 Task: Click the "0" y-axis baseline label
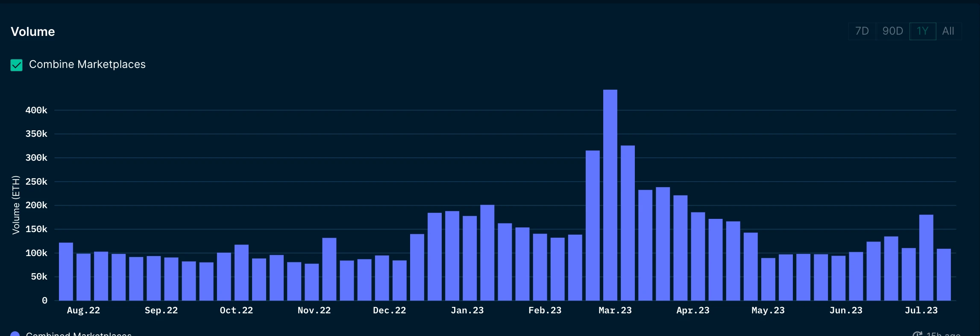44,301
